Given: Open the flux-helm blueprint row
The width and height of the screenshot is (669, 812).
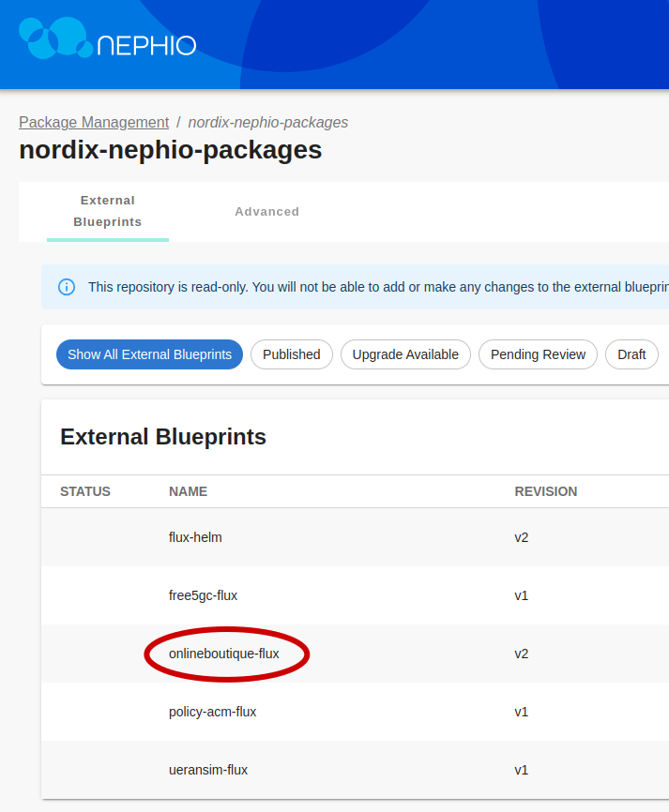Looking at the screenshot, I should point(195,537).
